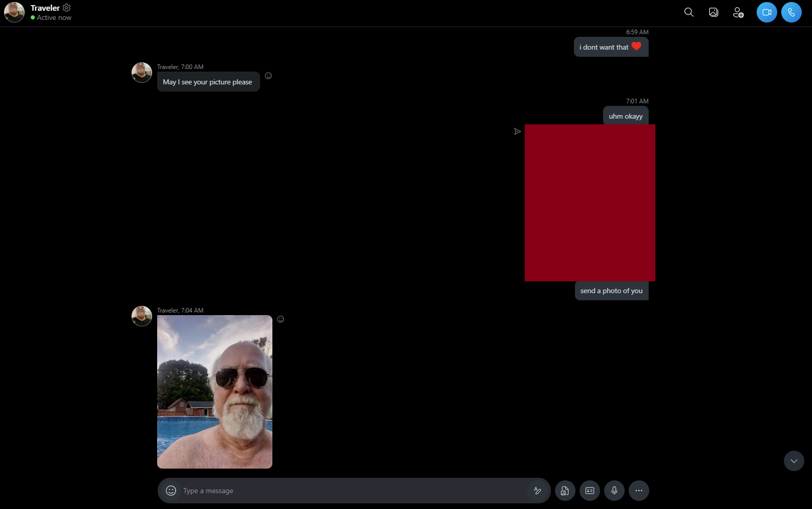The height and width of the screenshot is (509, 812).
Task: Open the emoji picker in message box
Action: coord(171,491)
